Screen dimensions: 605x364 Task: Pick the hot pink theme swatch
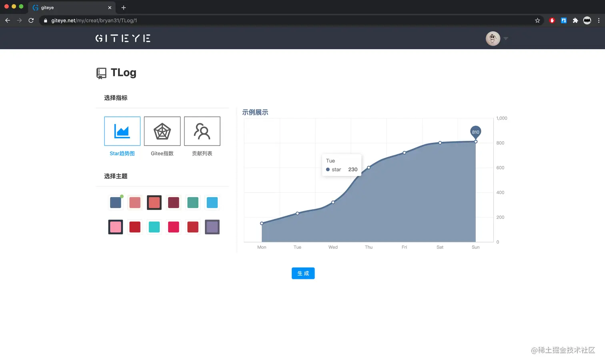click(x=173, y=227)
